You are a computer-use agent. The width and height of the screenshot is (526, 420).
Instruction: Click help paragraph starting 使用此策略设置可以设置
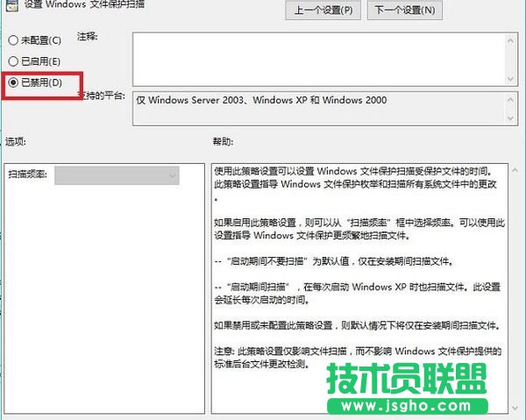(355, 184)
